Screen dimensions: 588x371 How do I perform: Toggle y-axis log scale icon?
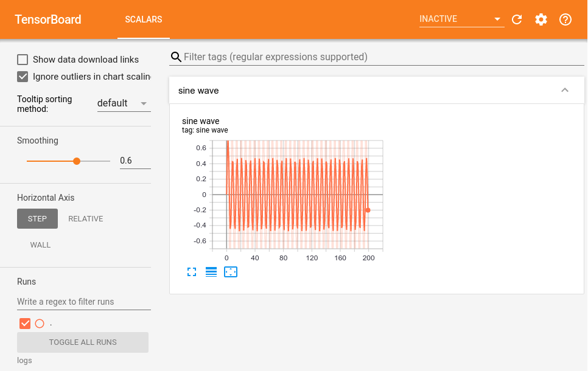(211, 272)
